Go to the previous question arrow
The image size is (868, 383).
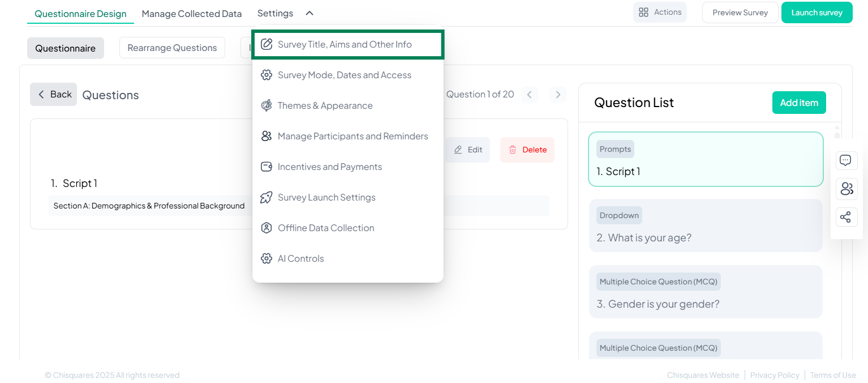click(x=529, y=95)
